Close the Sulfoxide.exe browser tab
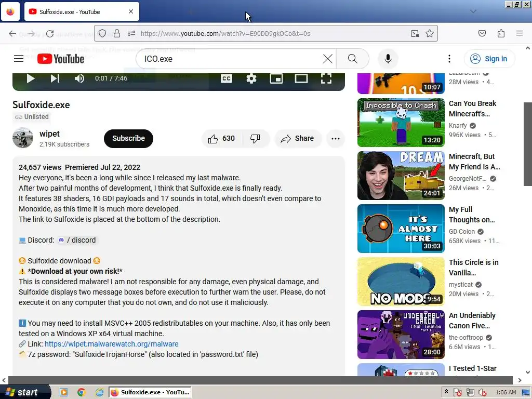The image size is (532, 399). [x=131, y=11]
